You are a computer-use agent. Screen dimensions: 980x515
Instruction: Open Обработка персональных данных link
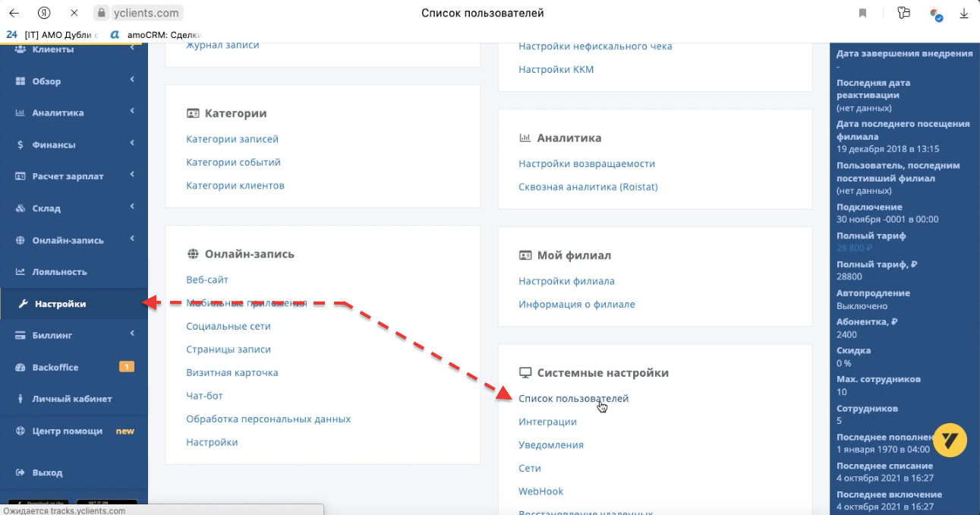tap(269, 419)
